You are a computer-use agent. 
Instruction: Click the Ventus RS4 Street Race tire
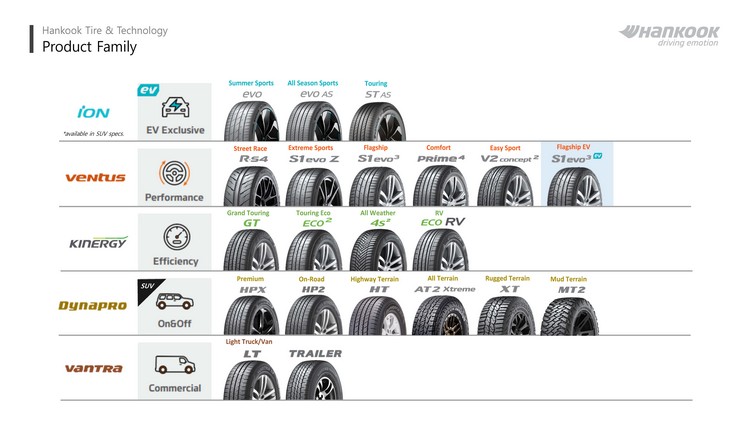[x=250, y=186]
